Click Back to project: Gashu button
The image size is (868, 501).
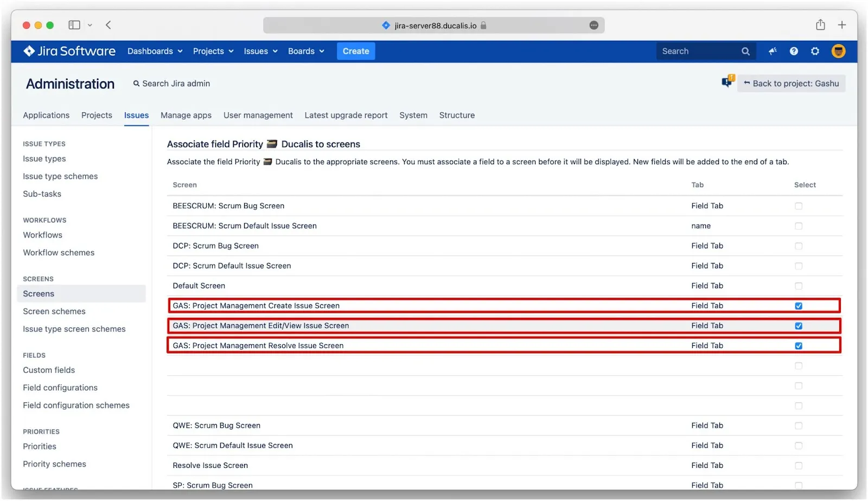[791, 83]
